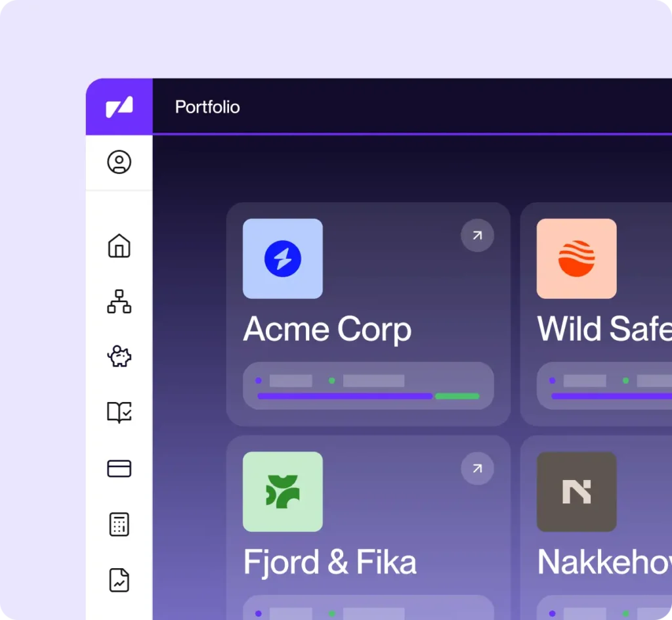Open the ledger book icon in sidebar
The width and height of the screenshot is (672, 620).
tap(119, 412)
